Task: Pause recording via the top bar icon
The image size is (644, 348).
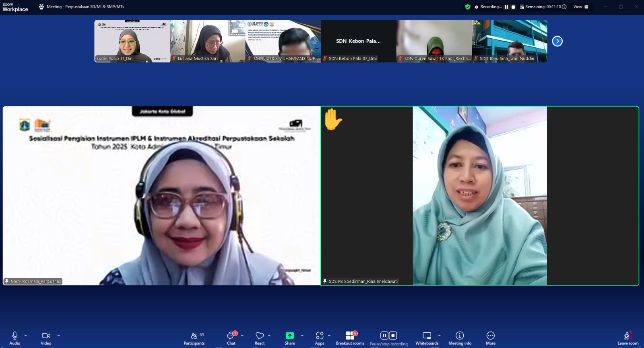Action: point(506,7)
